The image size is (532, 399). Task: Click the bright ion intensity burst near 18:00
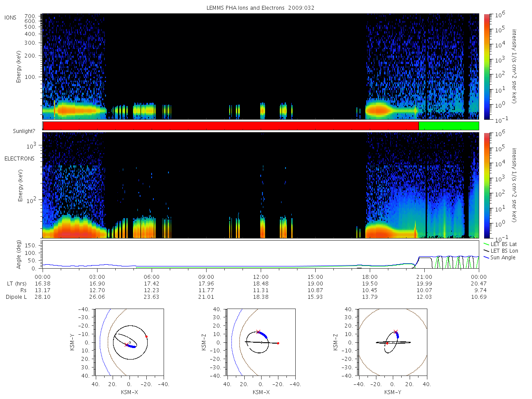(378, 109)
